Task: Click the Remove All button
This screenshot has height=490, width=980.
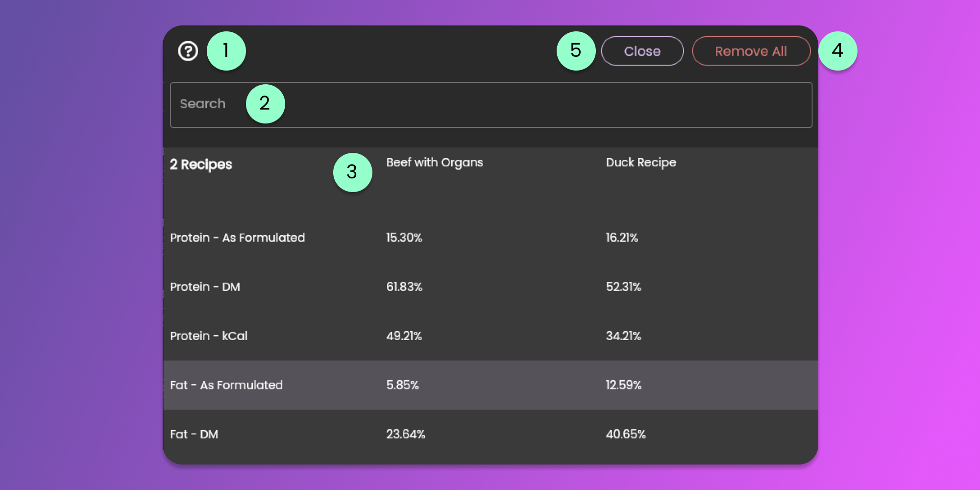Action: click(x=751, y=51)
